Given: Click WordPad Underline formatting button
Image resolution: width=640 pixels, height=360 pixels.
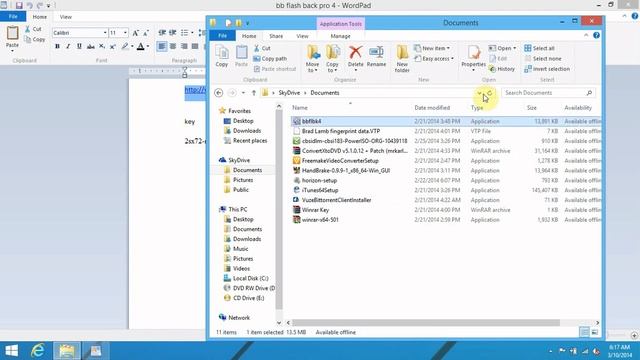Looking at the screenshot, I should 79,47.
